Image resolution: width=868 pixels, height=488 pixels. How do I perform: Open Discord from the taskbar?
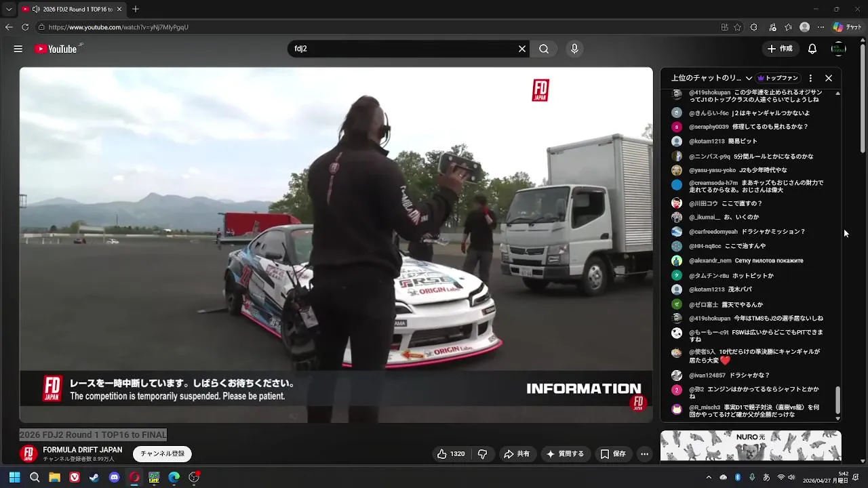click(114, 477)
